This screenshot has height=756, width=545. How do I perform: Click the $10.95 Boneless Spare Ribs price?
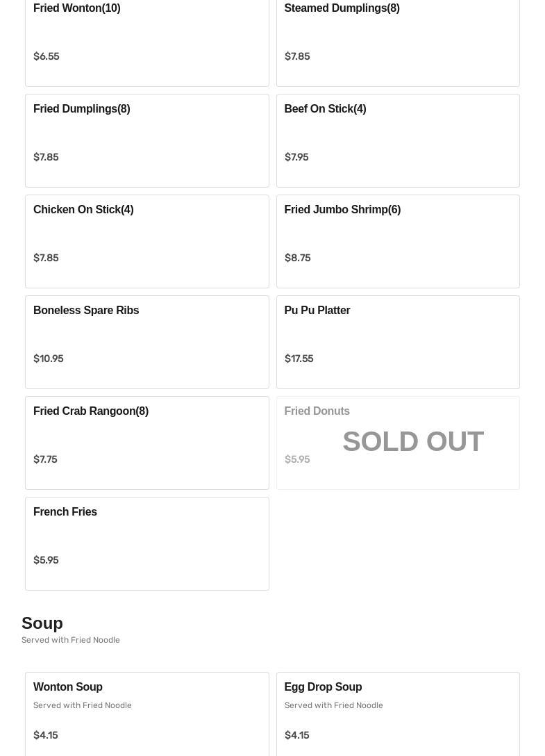click(x=49, y=359)
